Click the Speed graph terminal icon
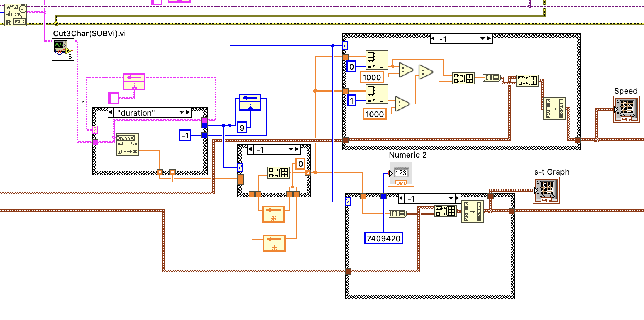644x320 pixels. [x=626, y=109]
